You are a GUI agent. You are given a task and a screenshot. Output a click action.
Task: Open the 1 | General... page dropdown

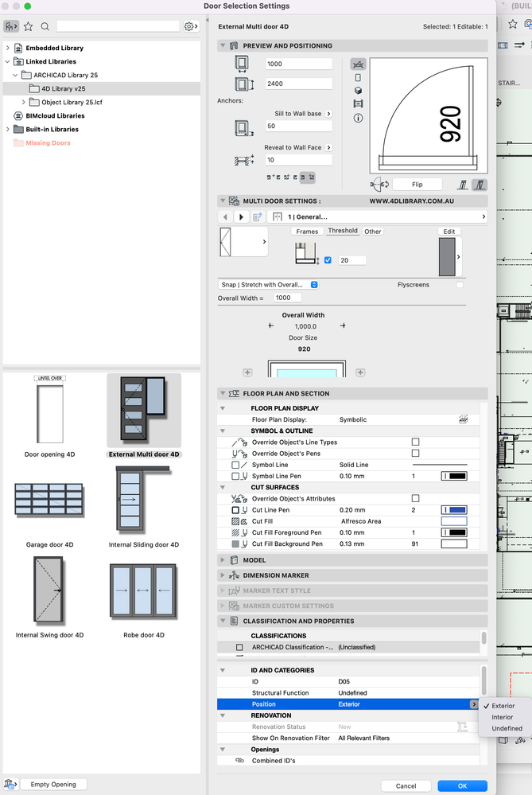tap(378, 217)
